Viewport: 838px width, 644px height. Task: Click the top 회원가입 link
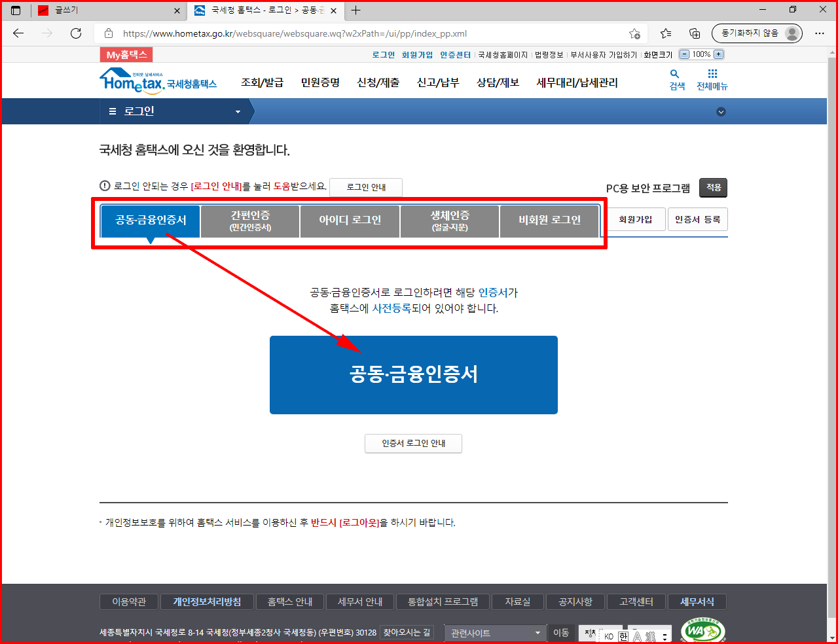click(418, 55)
